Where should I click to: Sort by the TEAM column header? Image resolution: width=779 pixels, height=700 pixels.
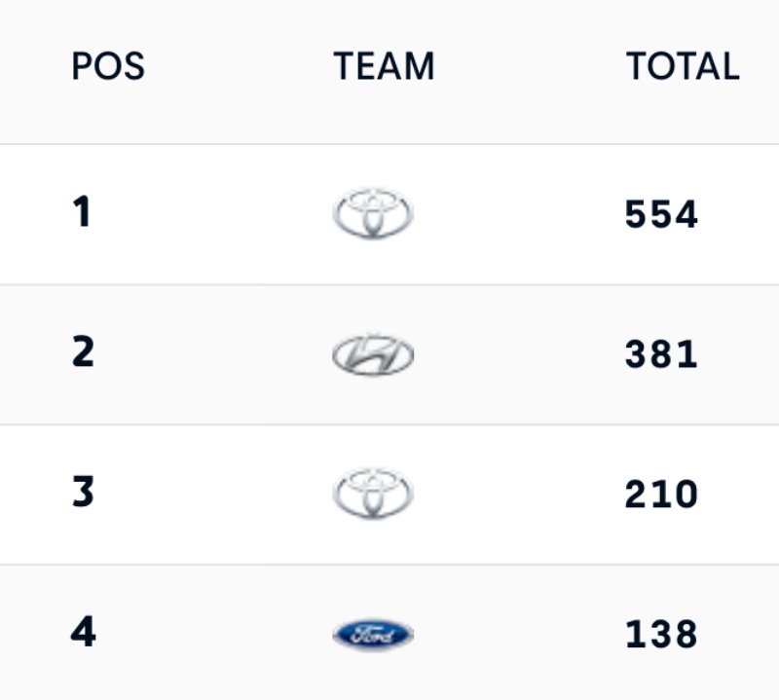pos(384,65)
